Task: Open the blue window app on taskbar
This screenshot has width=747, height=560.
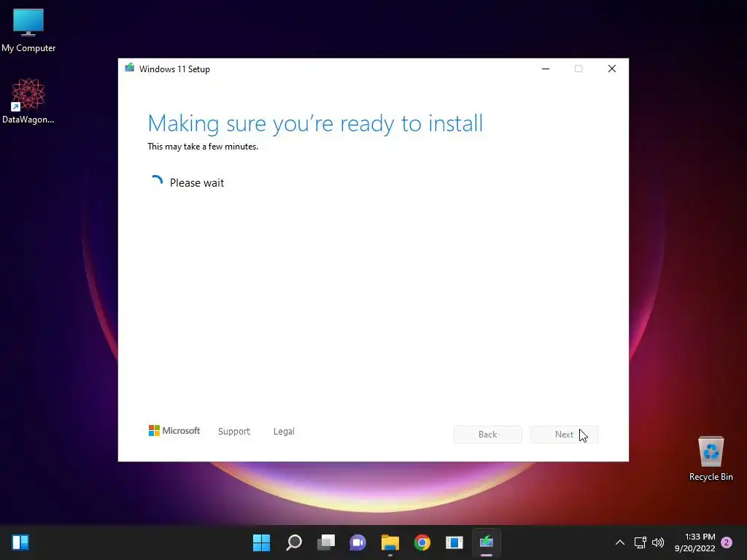Action: (x=454, y=542)
